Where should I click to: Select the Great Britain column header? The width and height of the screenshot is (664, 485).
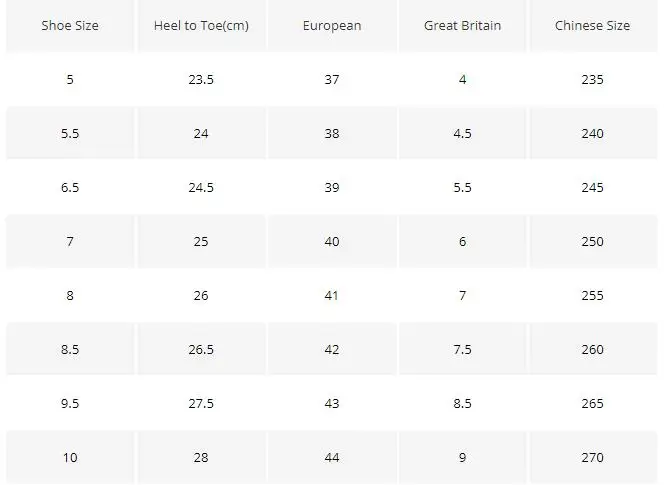coord(462,25)
